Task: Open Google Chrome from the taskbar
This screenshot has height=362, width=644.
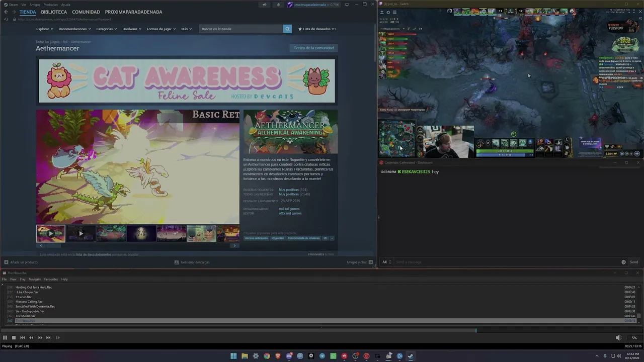Action: [267, 356]
